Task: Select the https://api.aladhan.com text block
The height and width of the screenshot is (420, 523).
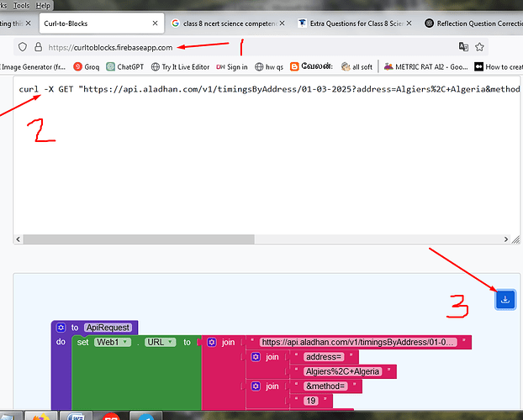Action: 358,343
